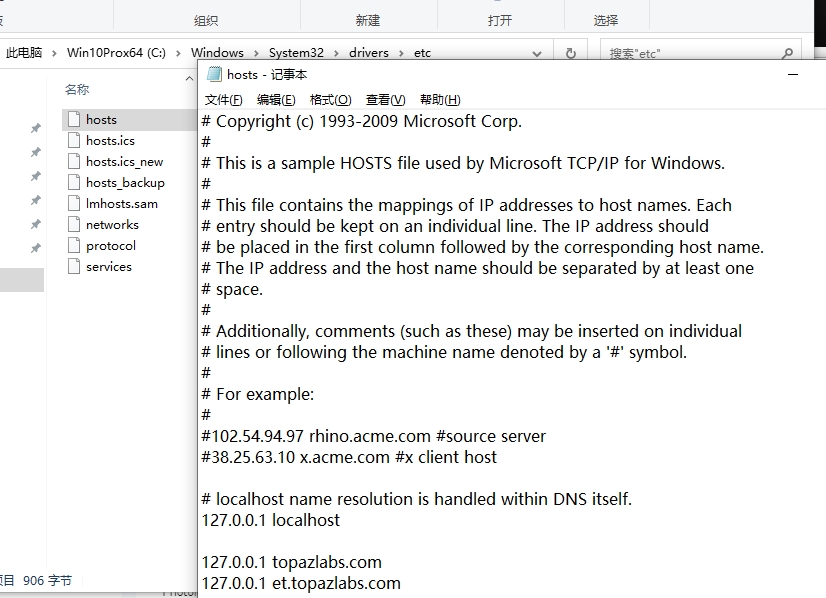The width and height of the screenshot is (826, 598).
Task: Navigate to drivers folder in address bar
Action: (369, 53)
